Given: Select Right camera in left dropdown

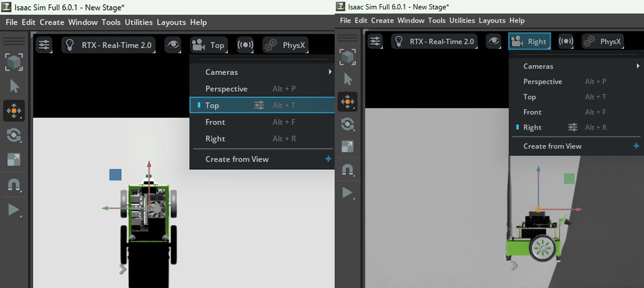Looking at the screenshot, I should (262, 139).
